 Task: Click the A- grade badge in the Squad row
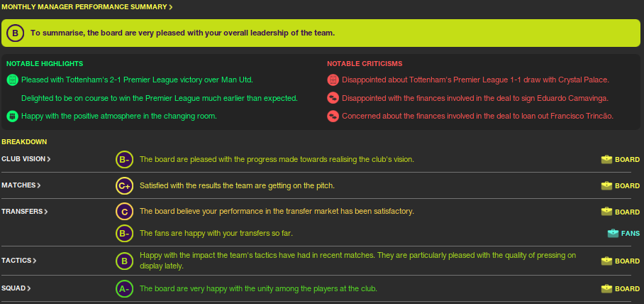pos(124,289)
